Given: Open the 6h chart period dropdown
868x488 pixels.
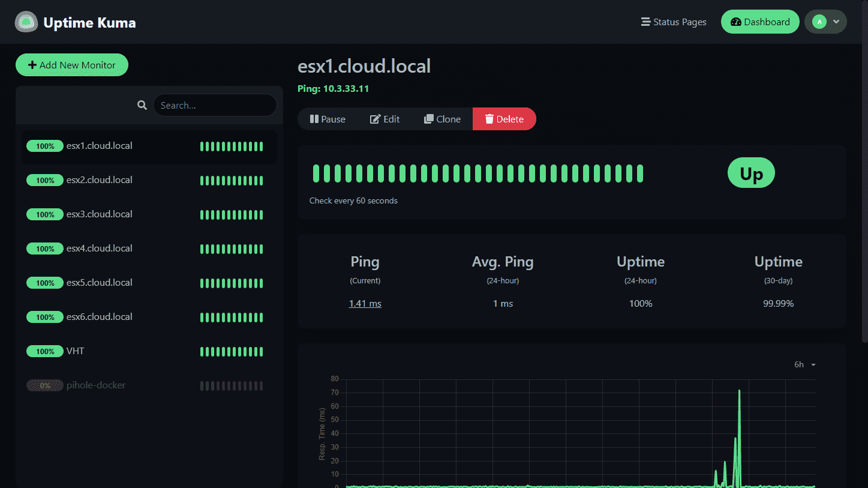Looking at the screenshot, I should (803, 364).
